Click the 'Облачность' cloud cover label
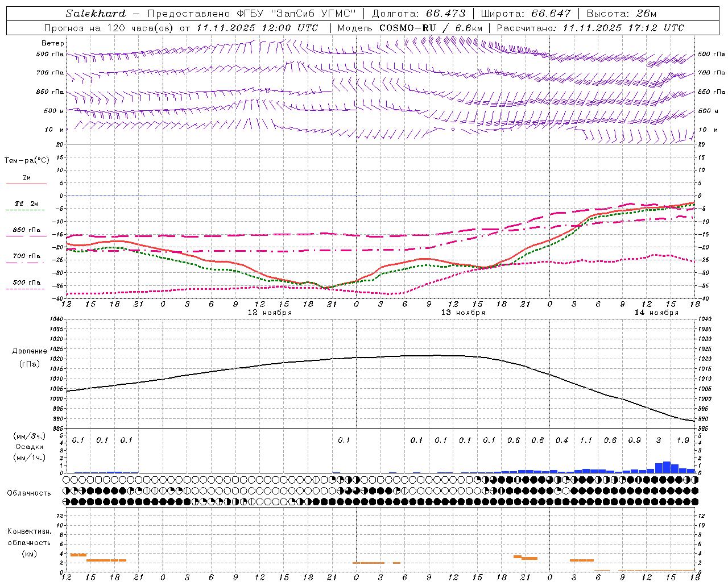This screenshot has height=582, width=728. [x=29, y=493]
